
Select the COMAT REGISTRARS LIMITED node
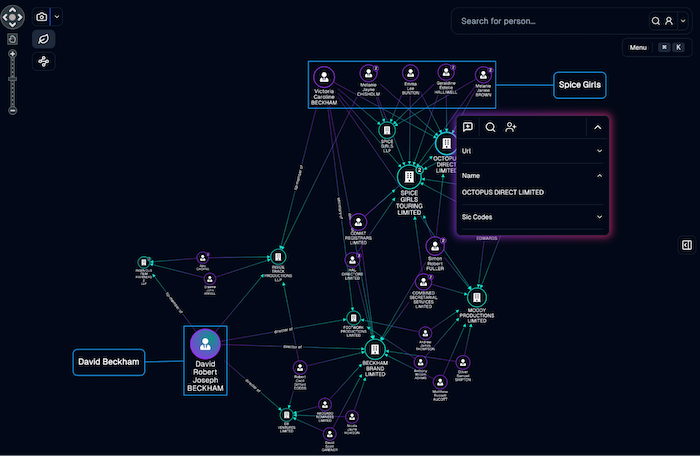point(358,222)
